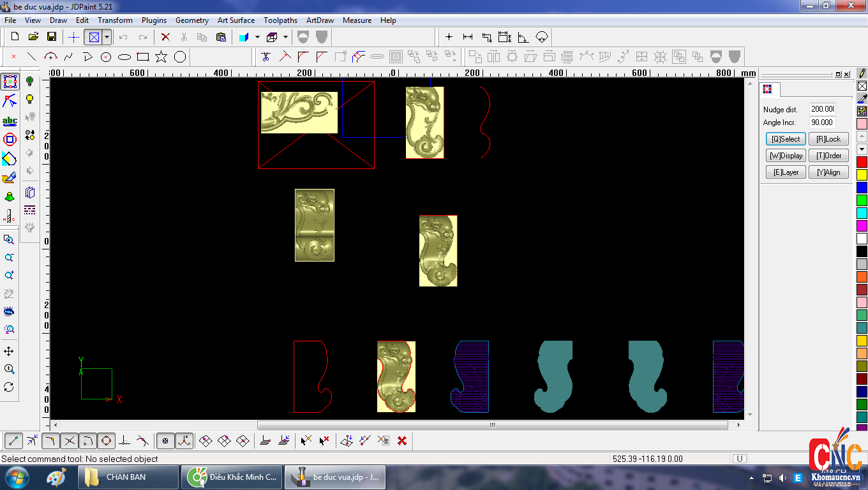Screen dimensions: 868x490
Task: Click the ellipse drawing tool
Action: click(124, 57)
